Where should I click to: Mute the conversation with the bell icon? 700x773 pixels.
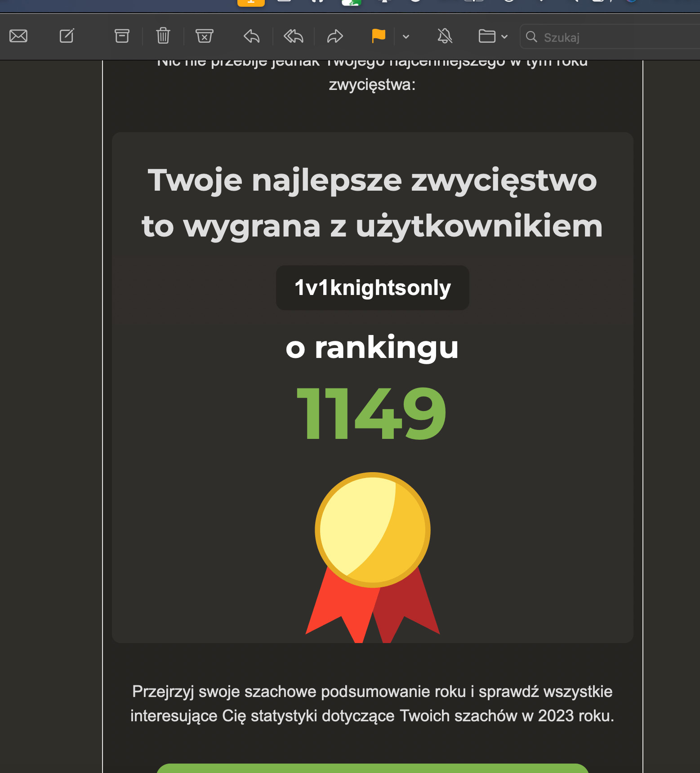(x=445, y=36)
